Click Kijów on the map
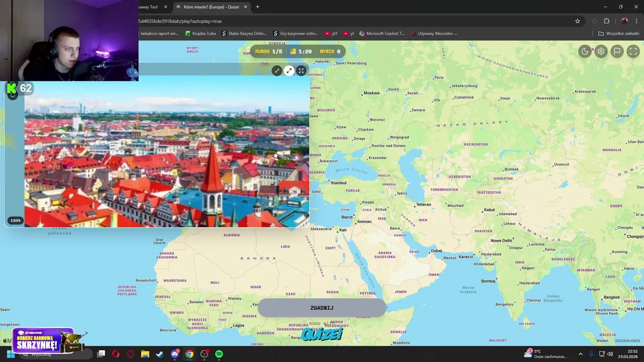Image resolution: width=644 pixels, height=362 pixels. coord(341,127)
